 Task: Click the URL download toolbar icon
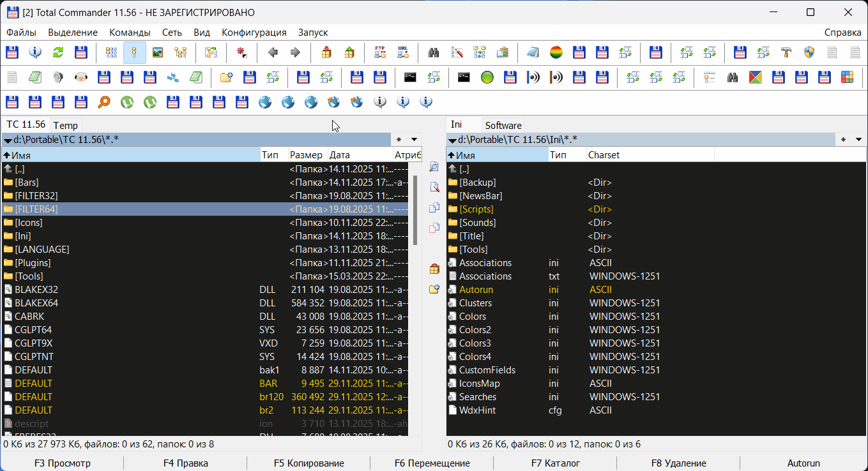(402, 52)
